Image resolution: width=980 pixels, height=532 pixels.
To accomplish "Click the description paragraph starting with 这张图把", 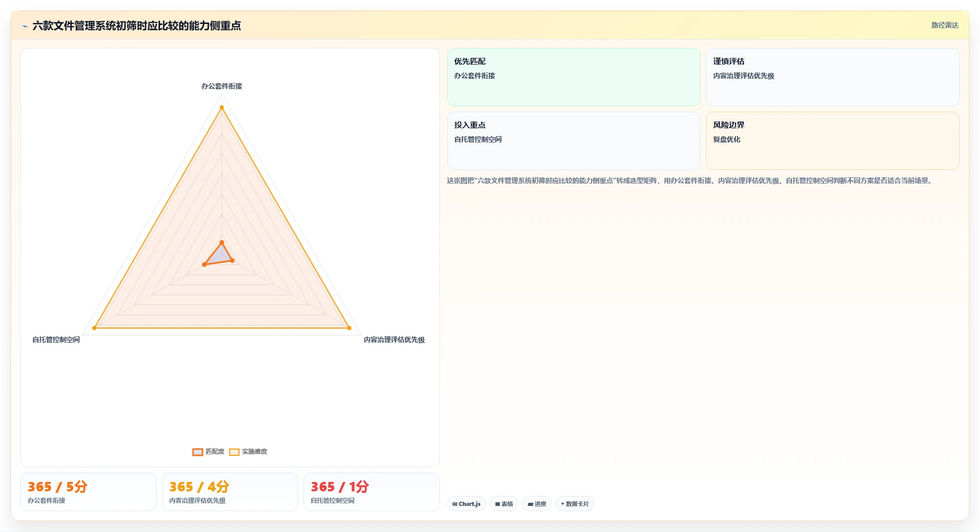I will (690, 180).
